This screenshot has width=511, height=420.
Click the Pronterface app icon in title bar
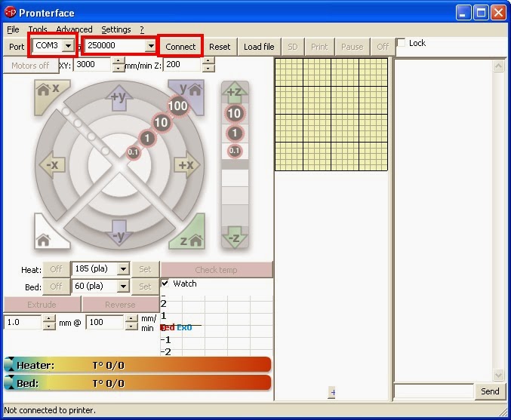[x=11, y=13]
